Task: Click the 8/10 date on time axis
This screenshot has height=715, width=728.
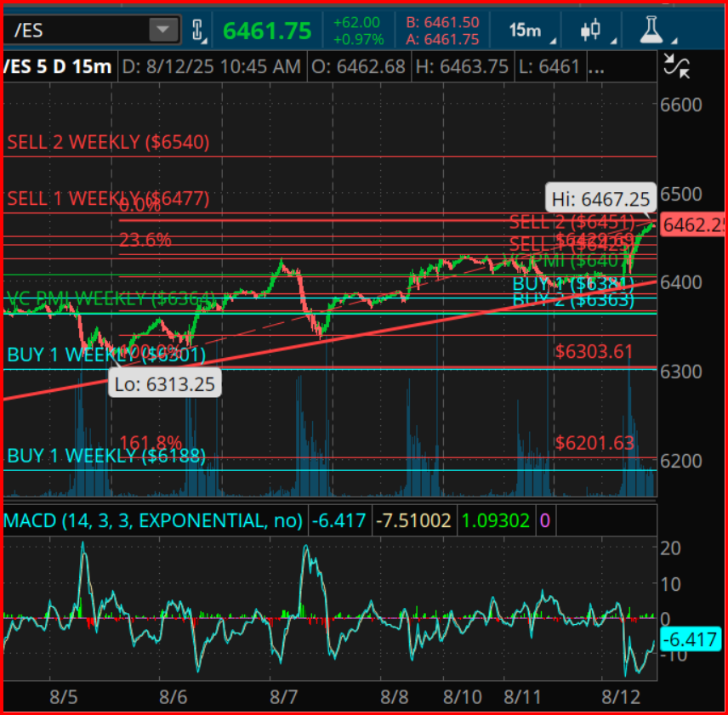Action: [463, 697]
